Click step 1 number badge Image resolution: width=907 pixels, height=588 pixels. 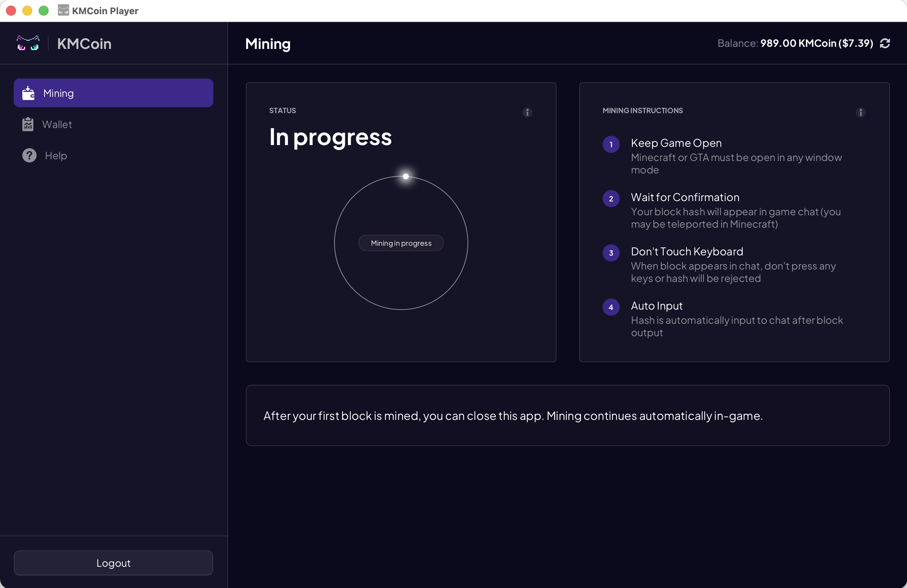pos(610,144)
